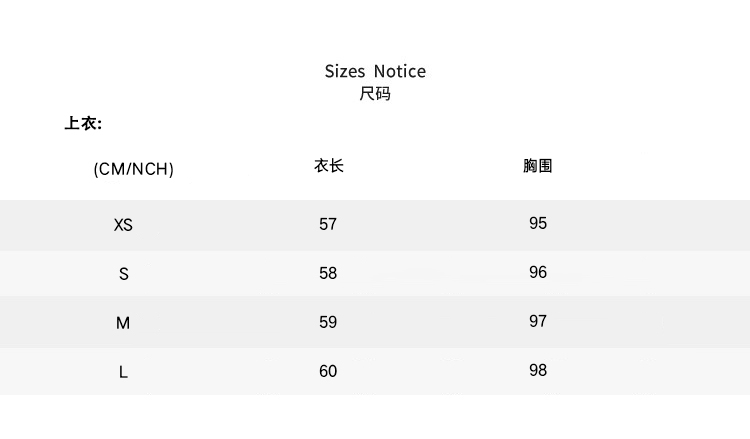
Task: Select the M size label
Action: pyautogui.click(x=124, y=323)
